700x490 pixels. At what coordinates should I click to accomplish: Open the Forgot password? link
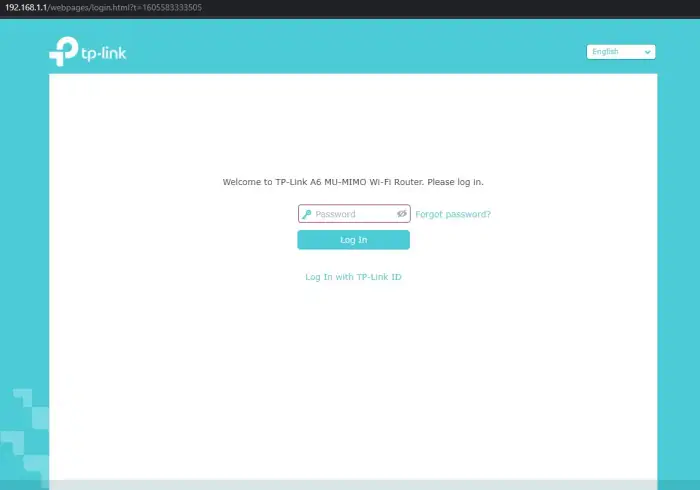click(453, 214)
